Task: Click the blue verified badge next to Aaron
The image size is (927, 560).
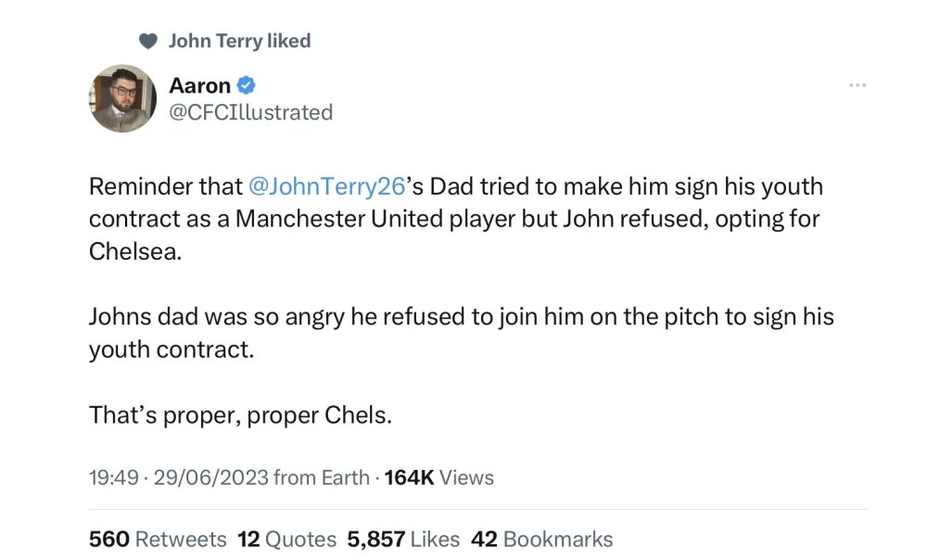Action: (246, 85)
